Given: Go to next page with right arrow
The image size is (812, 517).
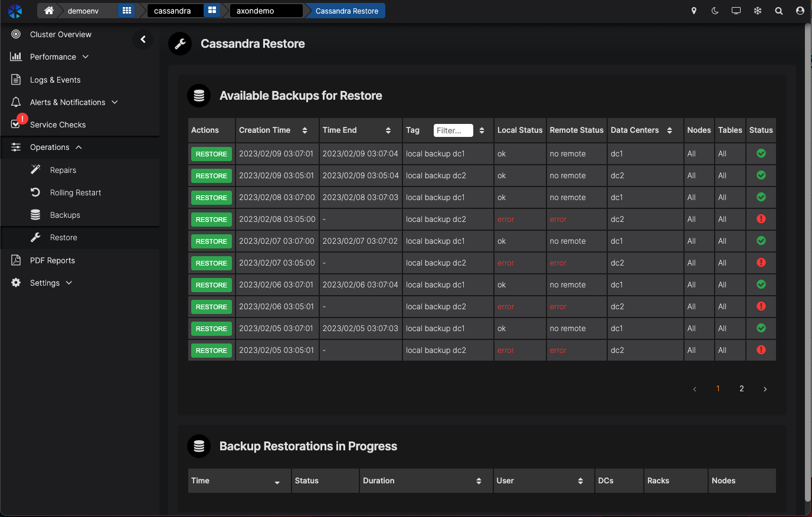Looking at the screenshot, I should pos(765,389).
